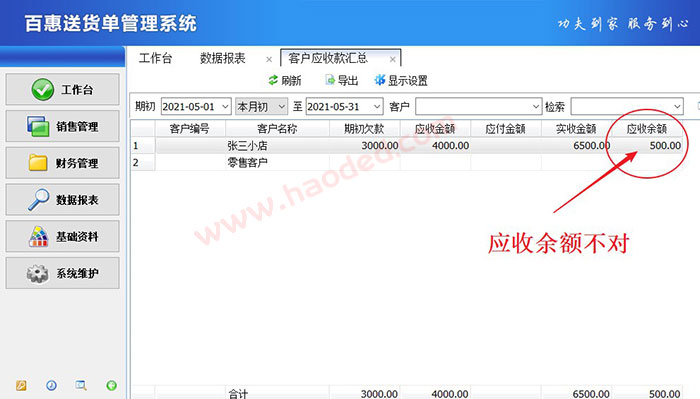The image size is (700, 399).
Task: Close the 数据报表 tab
Action: coord(269,59)
